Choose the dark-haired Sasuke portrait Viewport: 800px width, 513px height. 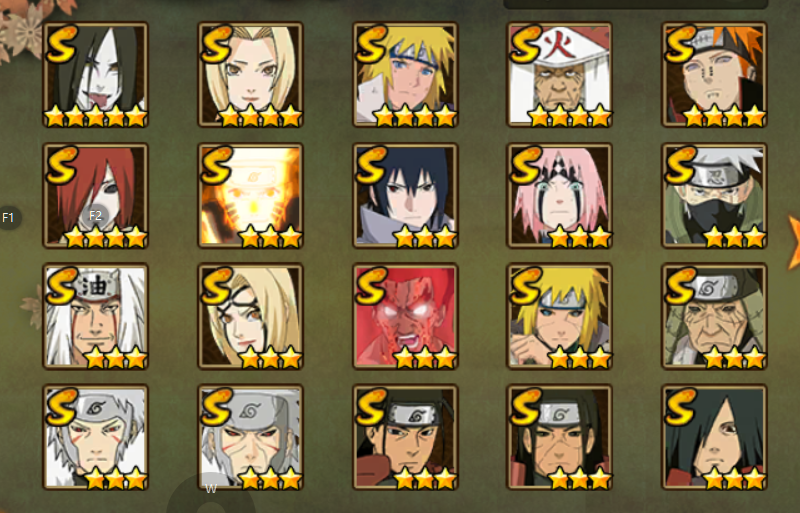[405, 196]
